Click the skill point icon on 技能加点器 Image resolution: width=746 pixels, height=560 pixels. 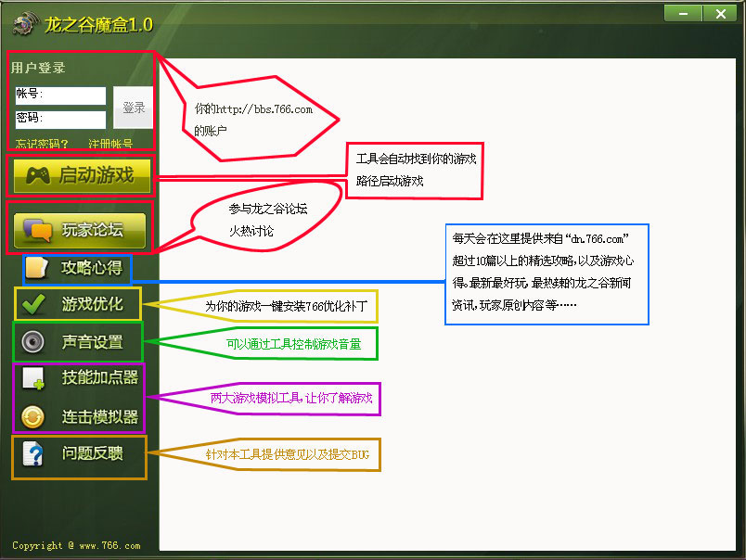pos(30,378)
